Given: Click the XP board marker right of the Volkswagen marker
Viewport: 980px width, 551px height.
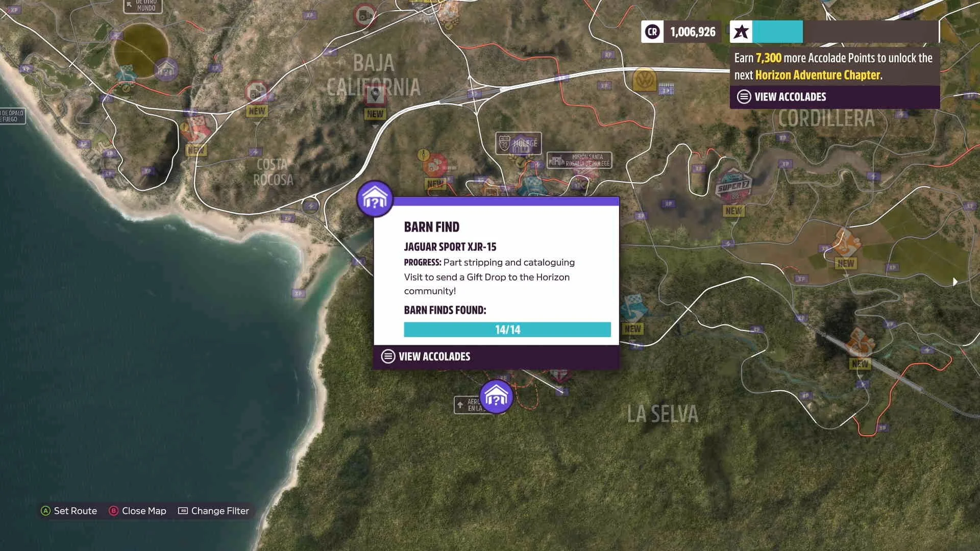Looking at the screenshot, I should tap(666, 89).
